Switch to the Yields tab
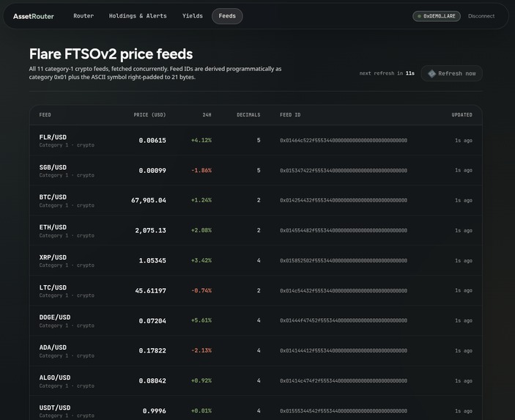Viewport: 515px width, 420px height. (193, 16)
